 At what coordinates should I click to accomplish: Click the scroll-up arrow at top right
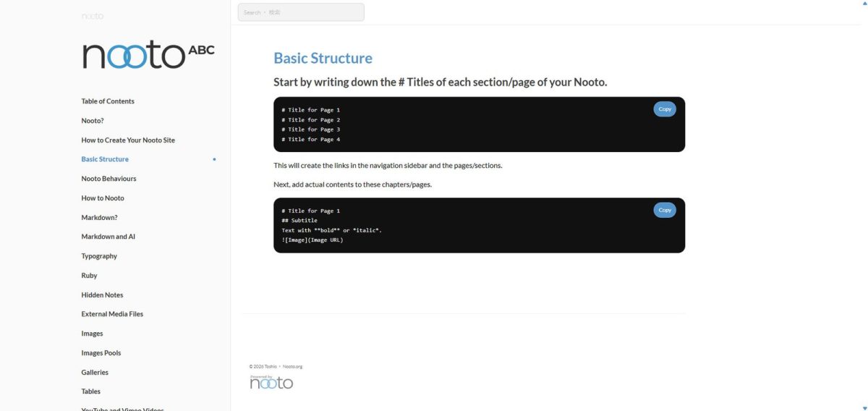[864, 4]
